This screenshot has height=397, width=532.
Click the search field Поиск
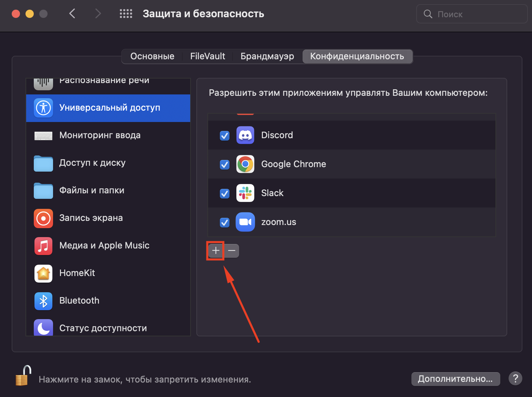(x=472, y=14)
